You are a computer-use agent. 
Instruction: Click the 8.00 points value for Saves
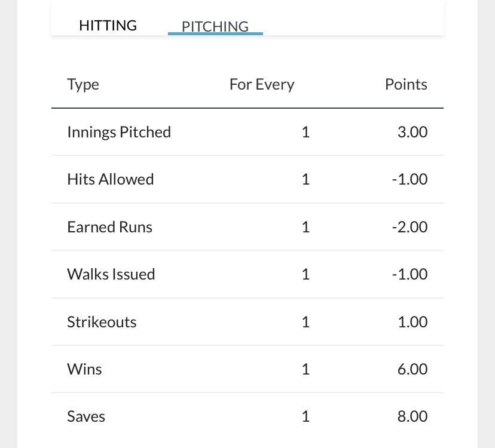tap(412, 416)
